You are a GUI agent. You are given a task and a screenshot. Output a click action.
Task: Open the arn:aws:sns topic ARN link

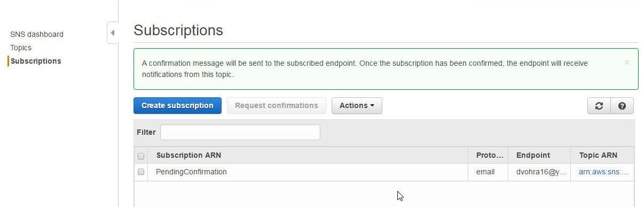tap(603, 172)
